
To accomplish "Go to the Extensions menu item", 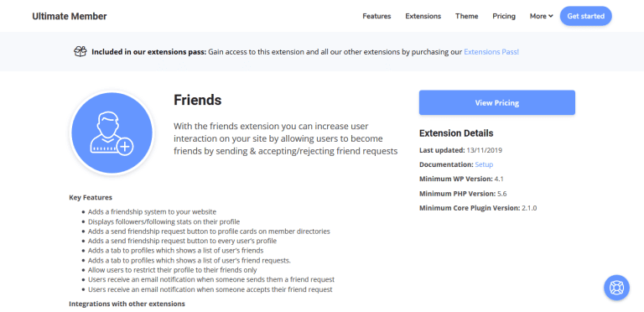I will point(423,17).
